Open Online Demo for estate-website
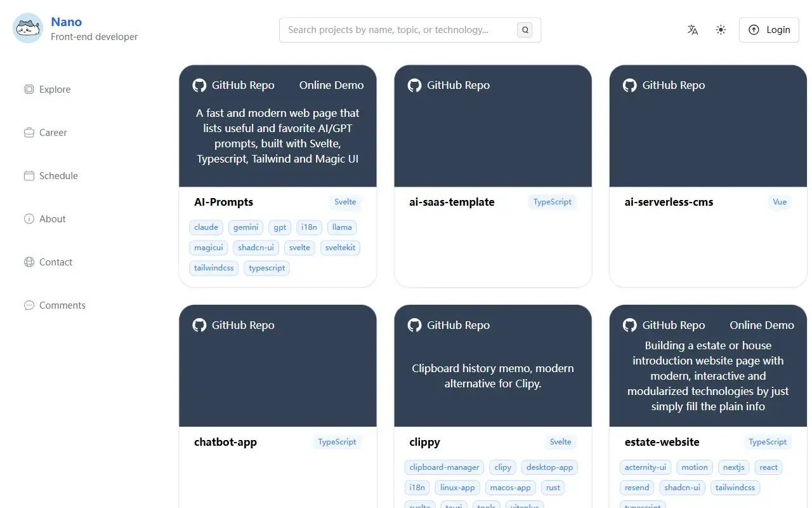 [762, 325]
